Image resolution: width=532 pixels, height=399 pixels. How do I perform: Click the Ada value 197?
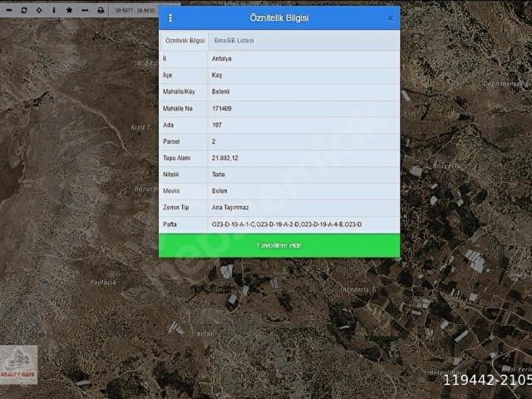(217, 125)
